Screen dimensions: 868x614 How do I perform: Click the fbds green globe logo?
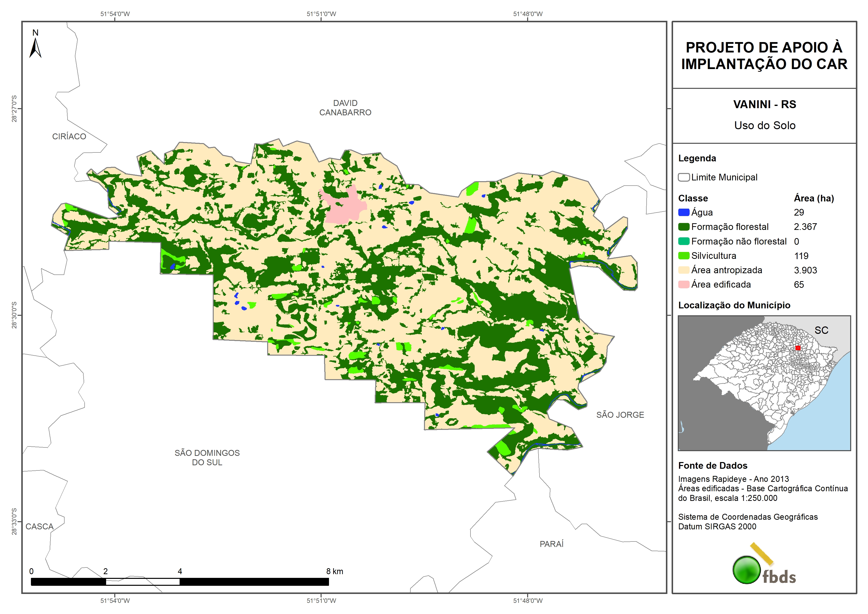pos(747,570)
